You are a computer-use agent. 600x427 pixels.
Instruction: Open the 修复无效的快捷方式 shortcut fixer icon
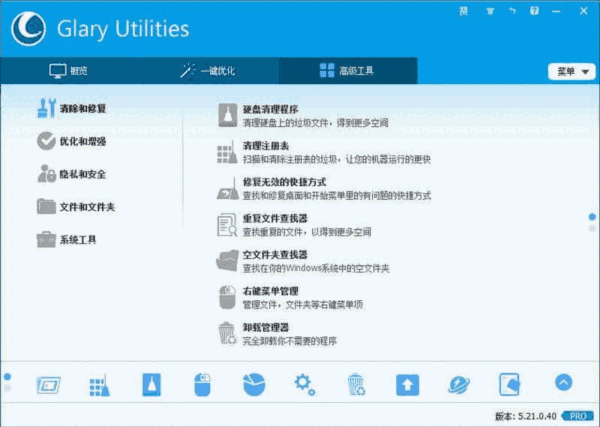point(228,189)
